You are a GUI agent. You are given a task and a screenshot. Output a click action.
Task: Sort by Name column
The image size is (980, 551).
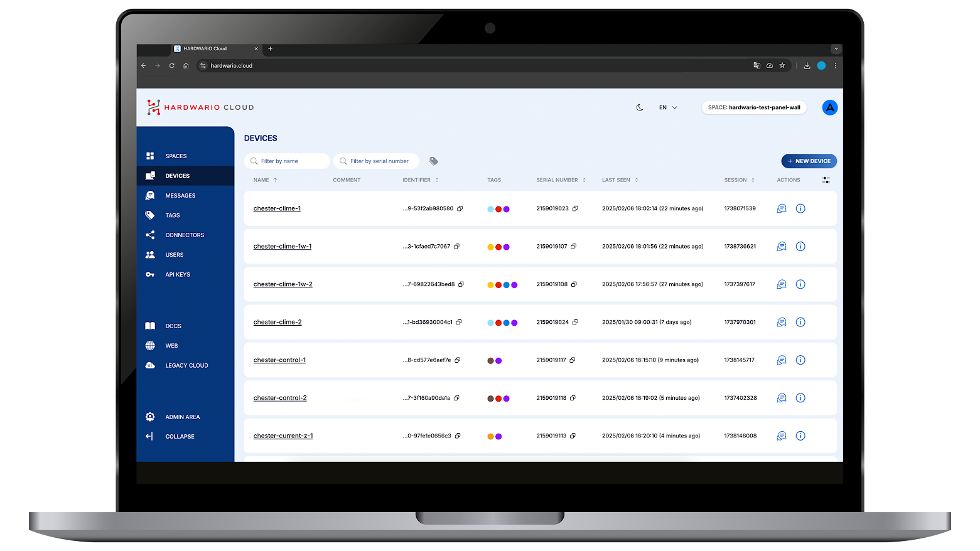[265, 180]
